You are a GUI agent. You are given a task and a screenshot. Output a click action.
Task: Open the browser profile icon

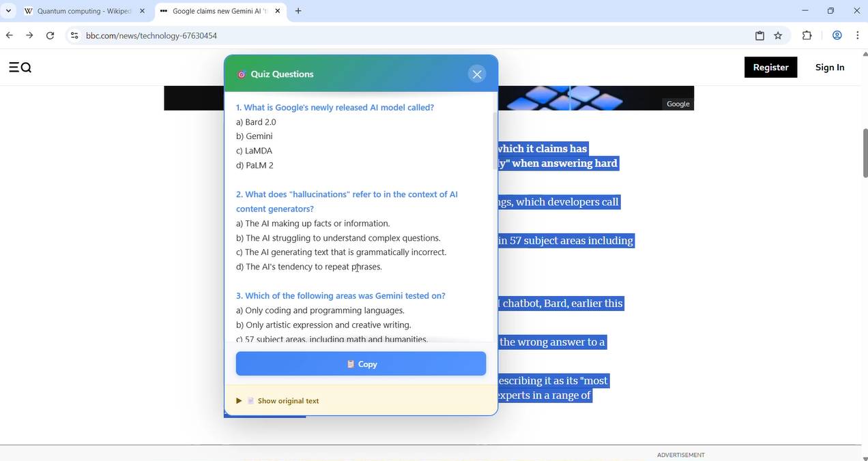click(x=837, y=35)
